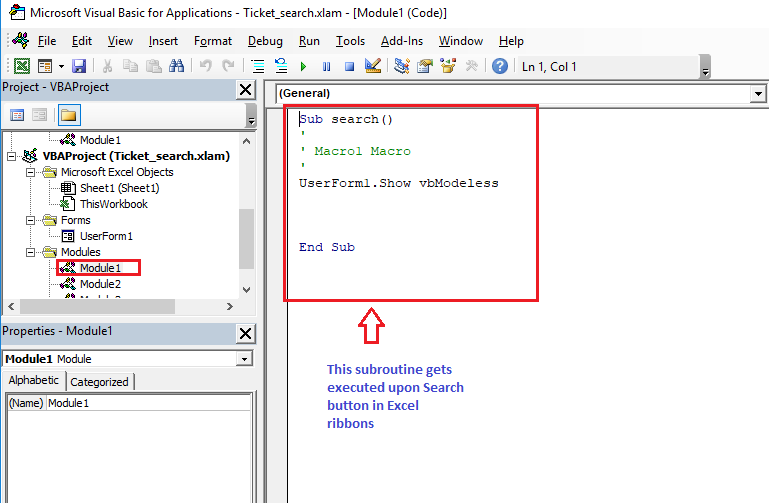Open the Format menu
Viewport: 769px width, 503px height.
coord(213,41)
